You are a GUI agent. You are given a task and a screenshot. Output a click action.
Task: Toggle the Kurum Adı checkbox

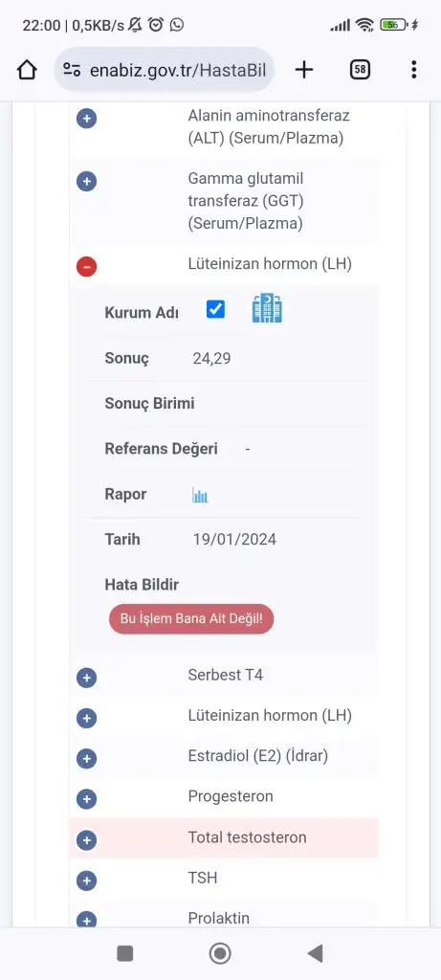click(215, 309)
